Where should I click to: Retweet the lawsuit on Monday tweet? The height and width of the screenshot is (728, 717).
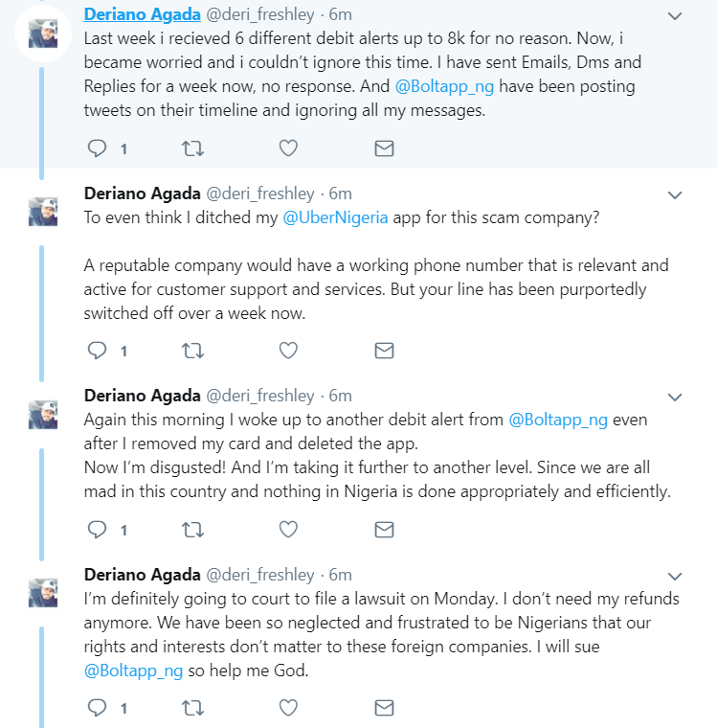point(191,708)
